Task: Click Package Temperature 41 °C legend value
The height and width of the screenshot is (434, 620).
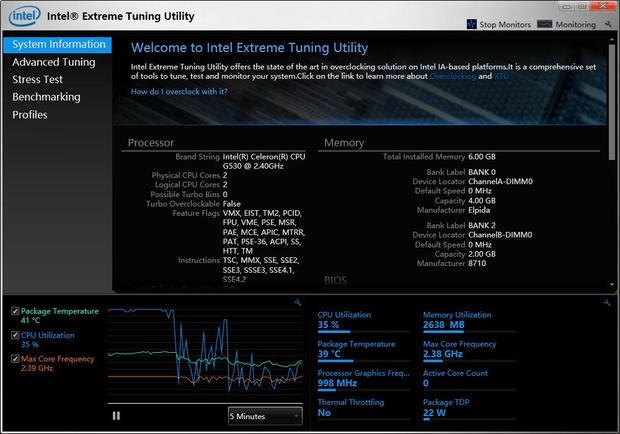Action: 30,321
